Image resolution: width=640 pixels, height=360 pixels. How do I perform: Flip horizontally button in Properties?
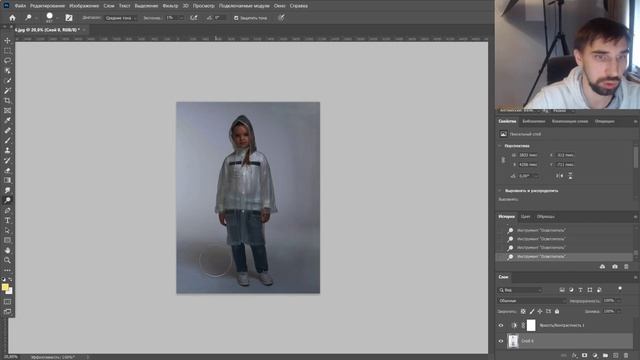tap(560, 176)
